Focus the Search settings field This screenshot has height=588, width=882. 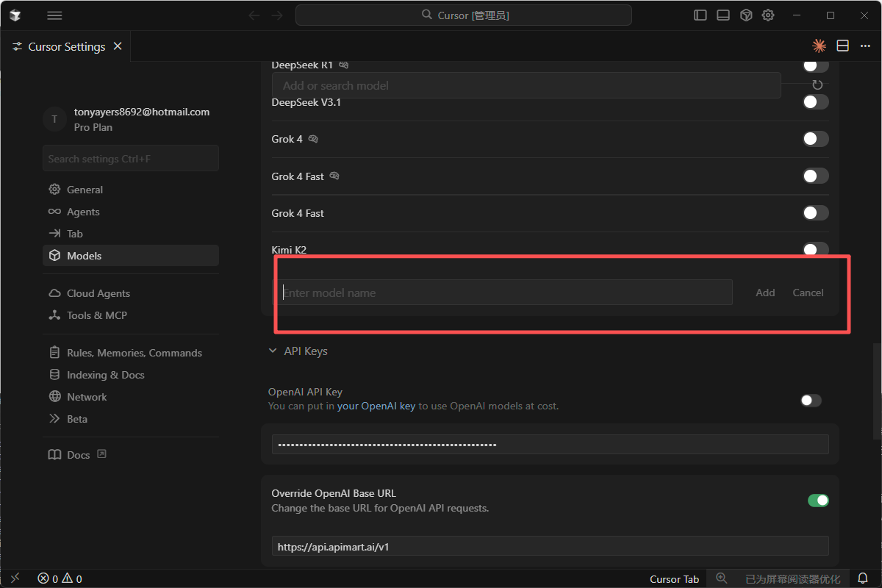click(x=131, y=158)
